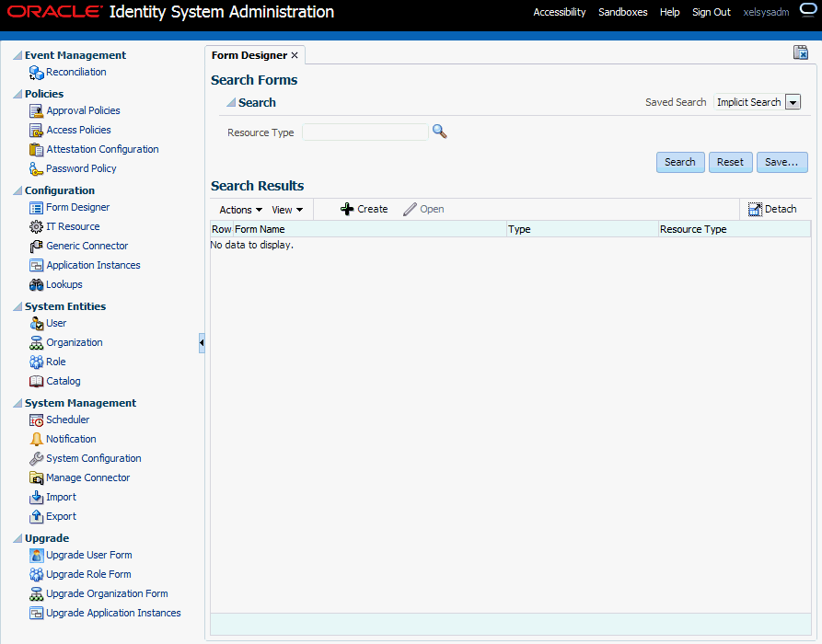Image resolution: width=822 pixels, height=644 pixels.
Task: Click the Attestation Configuration clipboard icon
Action: tap(36, 149)
